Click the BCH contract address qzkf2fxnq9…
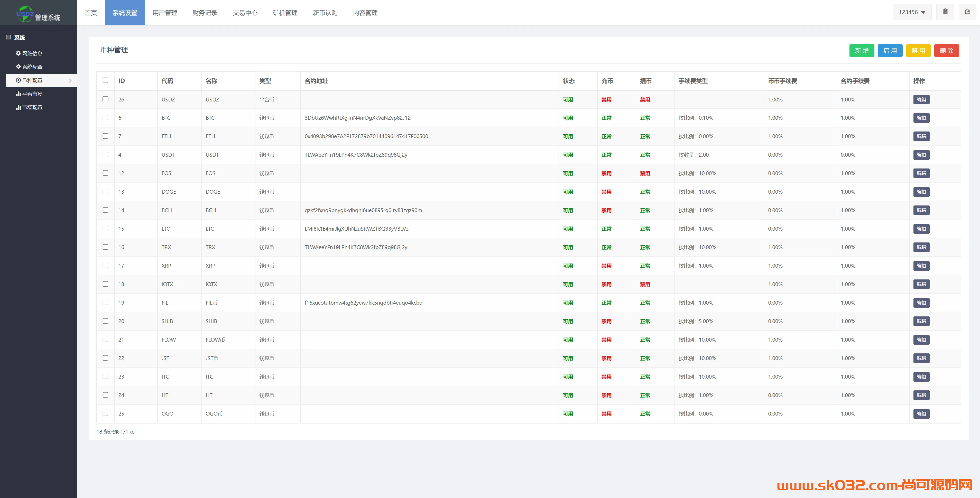This screenshot has height=498, width=980. (x=363, y=210)
